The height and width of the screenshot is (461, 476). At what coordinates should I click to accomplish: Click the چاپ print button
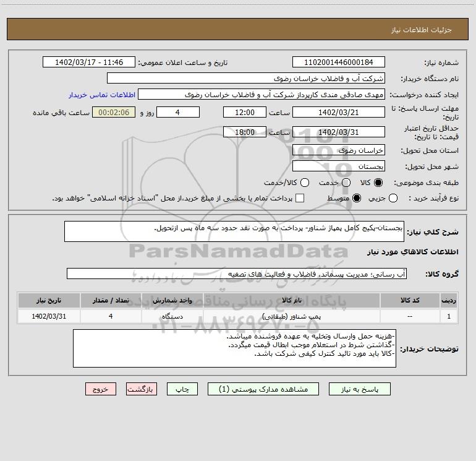coord(182,389)
